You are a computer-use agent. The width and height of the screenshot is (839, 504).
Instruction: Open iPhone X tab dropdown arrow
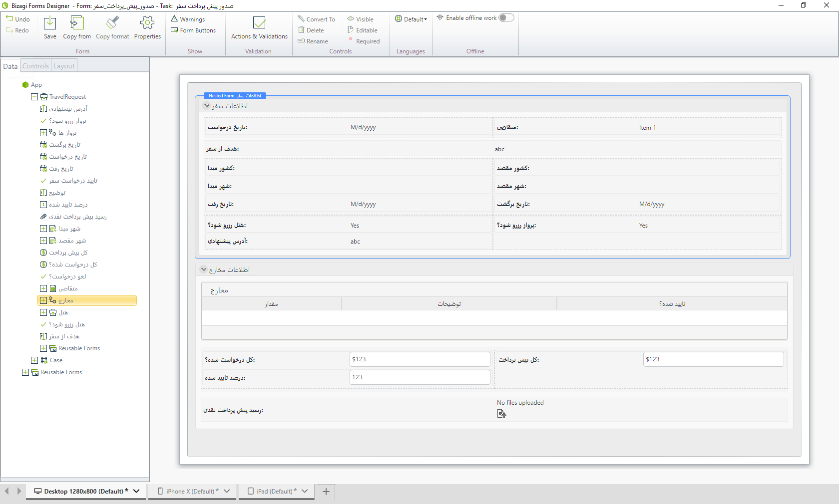point(227,491)
